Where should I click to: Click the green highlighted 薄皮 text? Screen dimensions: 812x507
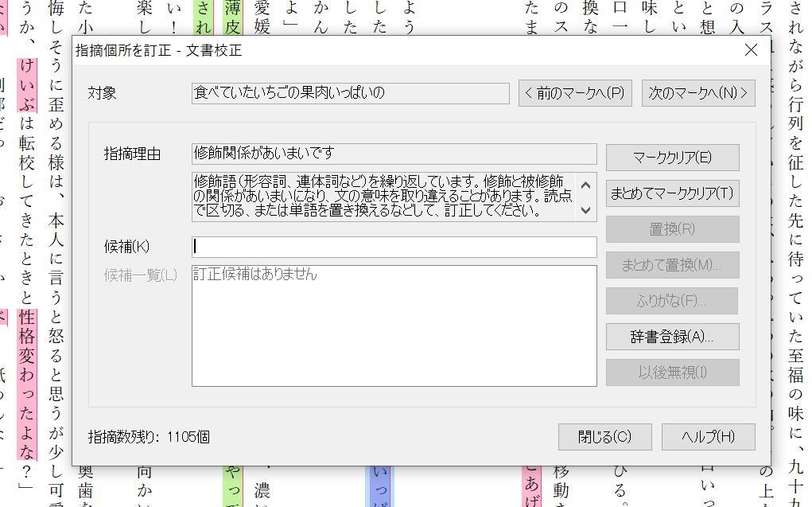(x=231, y=18)
